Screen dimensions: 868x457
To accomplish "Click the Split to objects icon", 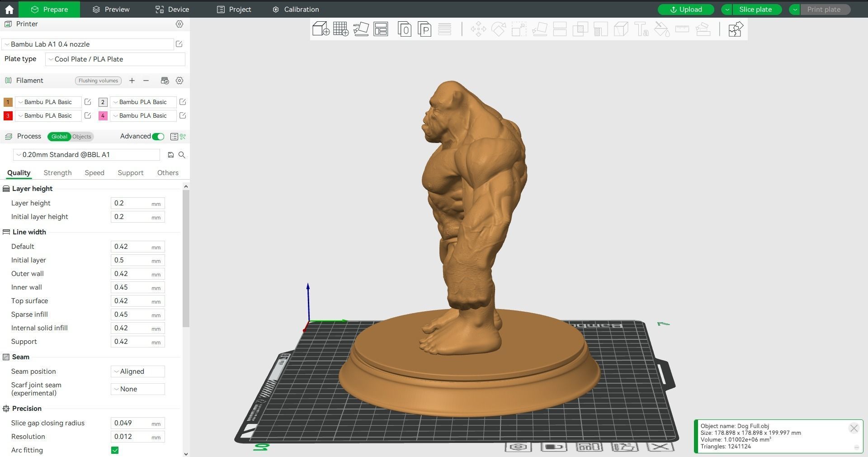I will tap(405, 29).
